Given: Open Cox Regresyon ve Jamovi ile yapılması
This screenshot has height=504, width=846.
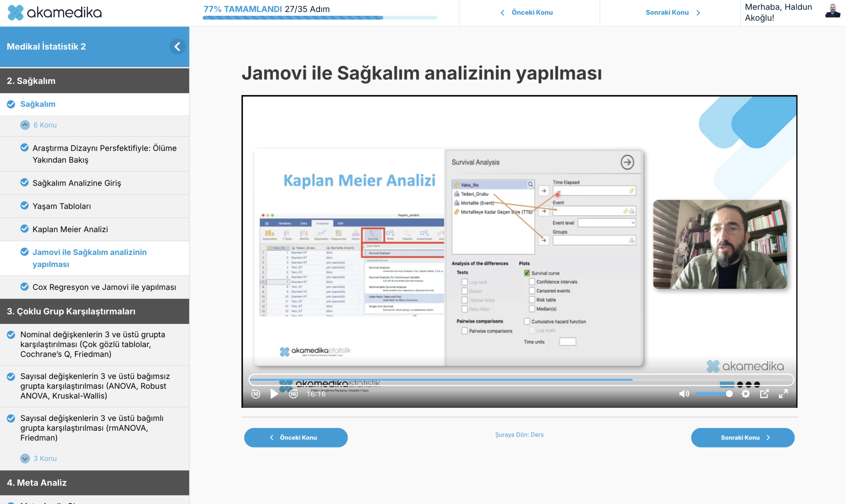Looking at the screenshot, I should point(104,287).
